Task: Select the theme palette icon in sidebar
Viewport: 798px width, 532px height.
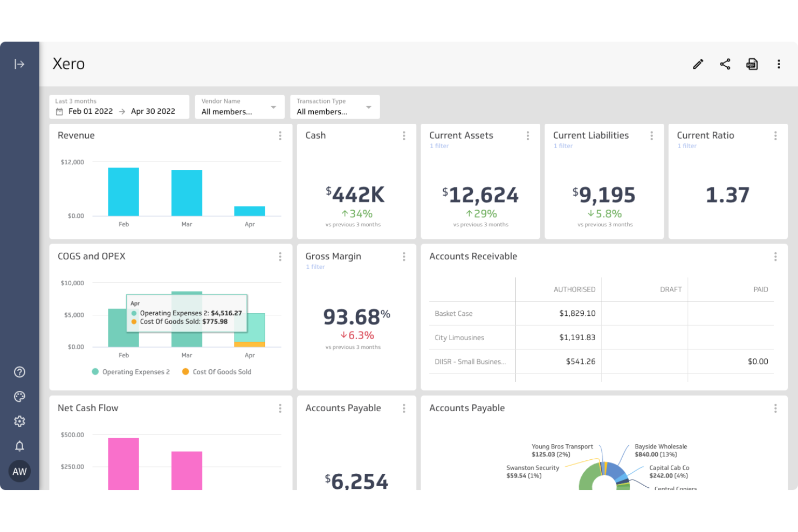Action: pyautogui.click(x=19, y=397)
